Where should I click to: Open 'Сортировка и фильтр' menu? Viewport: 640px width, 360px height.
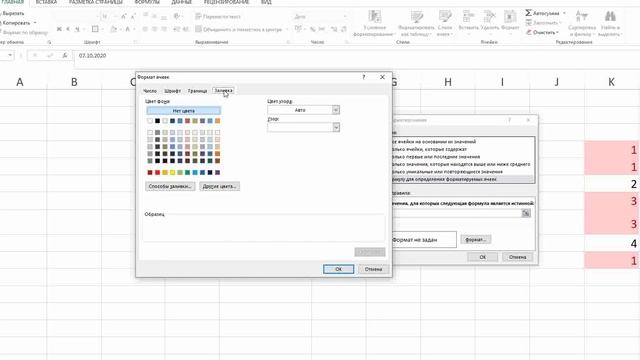pyautogui.click(x=582, y=23)
